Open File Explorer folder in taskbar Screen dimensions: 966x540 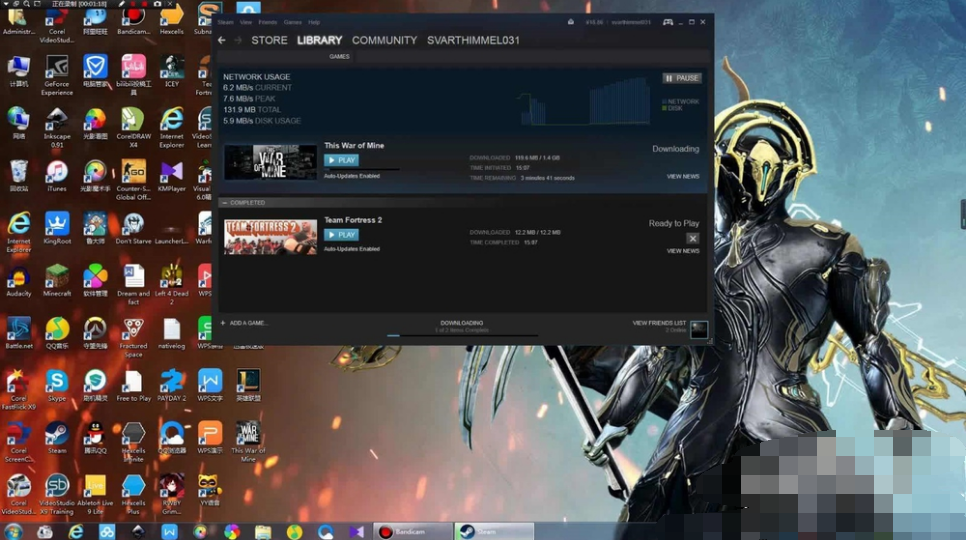[x=263, y=531]
